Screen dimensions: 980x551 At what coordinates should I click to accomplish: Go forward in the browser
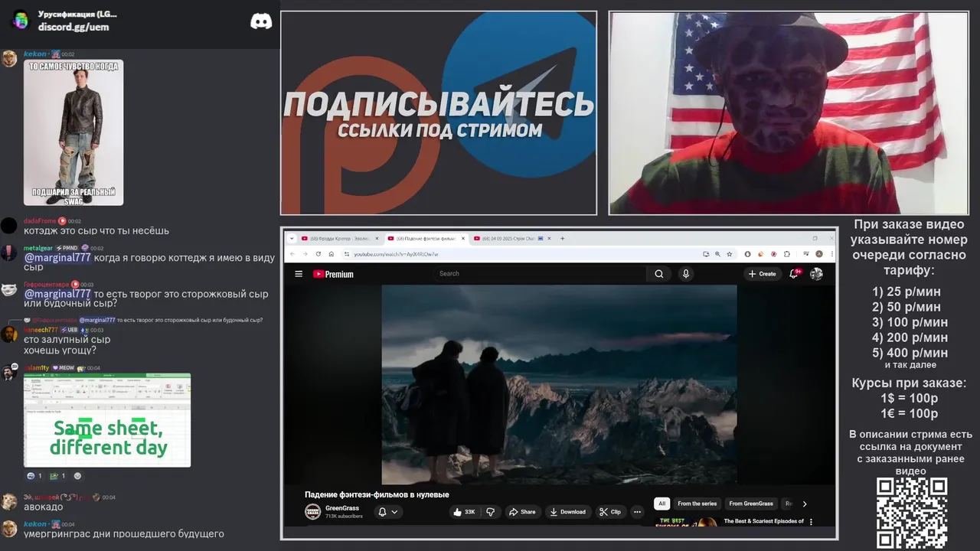pyautogui.click(x=305, y=253)
